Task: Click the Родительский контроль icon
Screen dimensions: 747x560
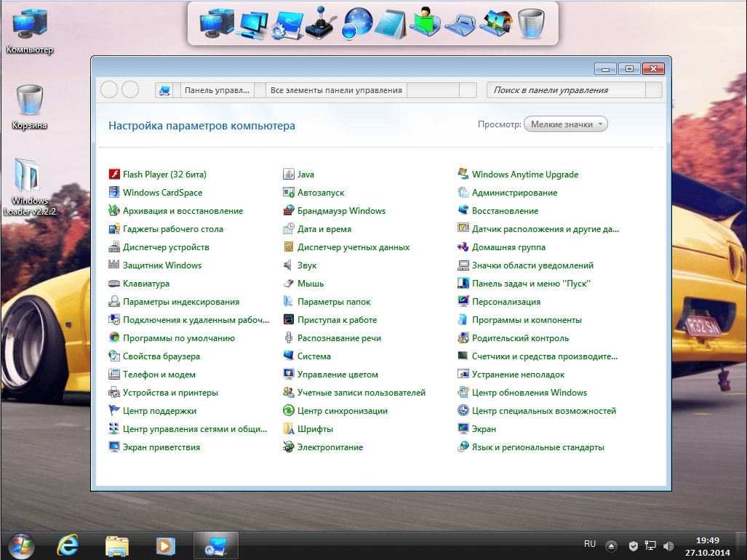Action: tap(463, 338)
